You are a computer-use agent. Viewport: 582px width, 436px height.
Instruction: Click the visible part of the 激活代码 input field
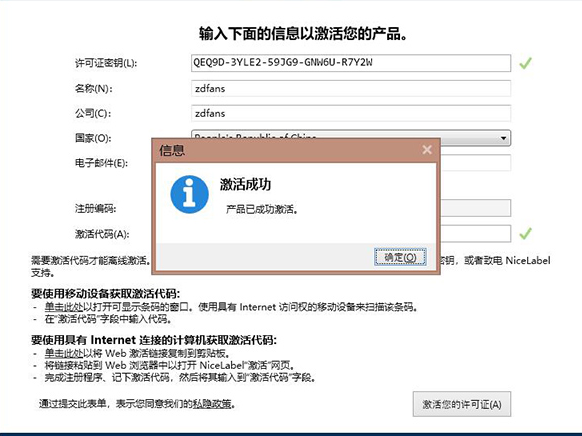(x=475, y=234)
